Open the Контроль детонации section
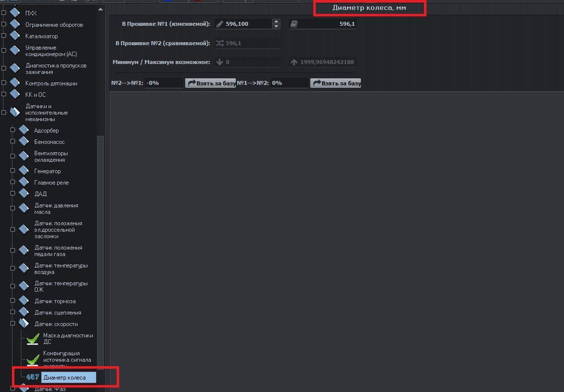The width and height of the screenshot is (564, 392). pos(51,83)
